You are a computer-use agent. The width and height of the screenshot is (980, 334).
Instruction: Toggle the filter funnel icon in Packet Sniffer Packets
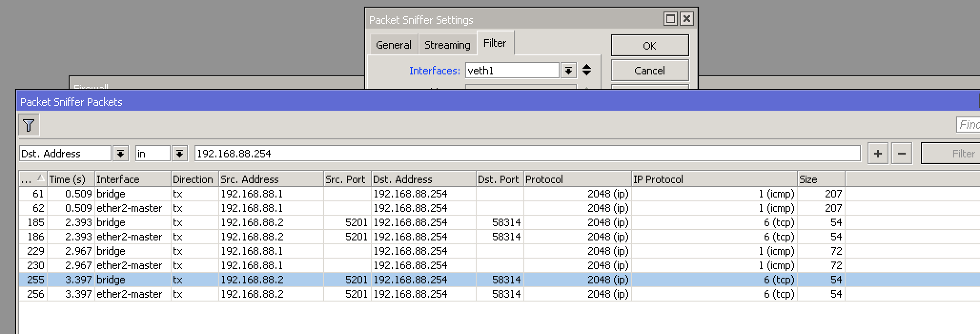(x=29, y=125)
